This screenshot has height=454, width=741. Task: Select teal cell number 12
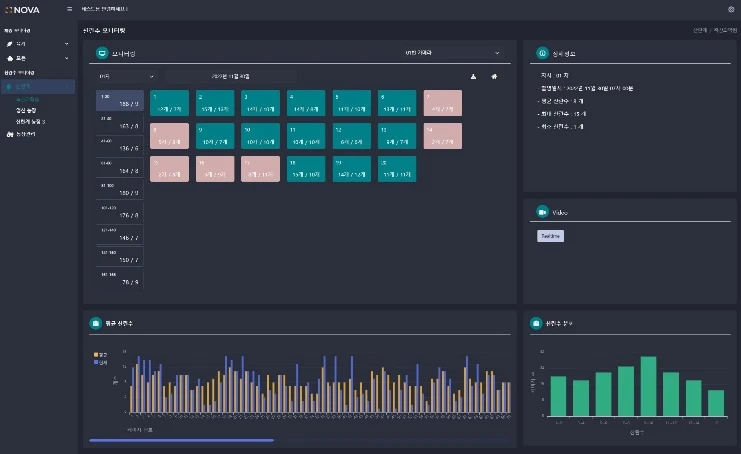[352, 136]
